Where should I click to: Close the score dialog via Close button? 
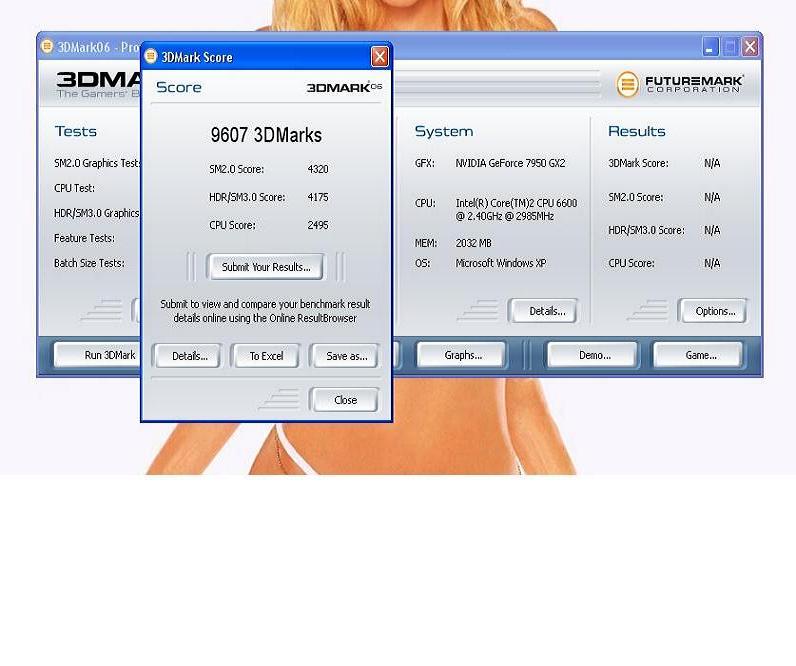(x=345, y=400)
